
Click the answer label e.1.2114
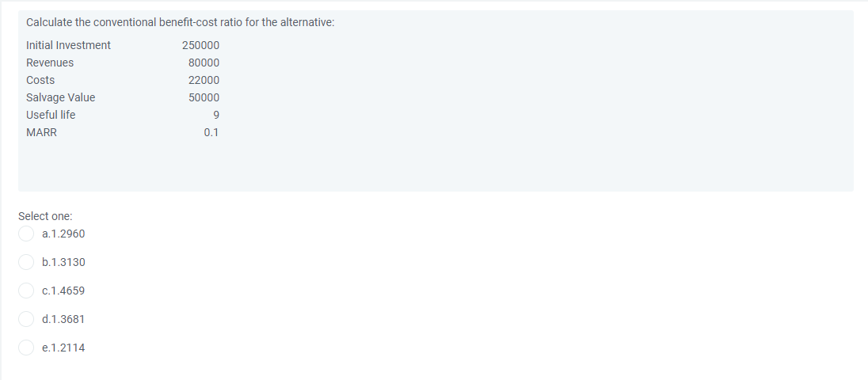click(63, 348)
